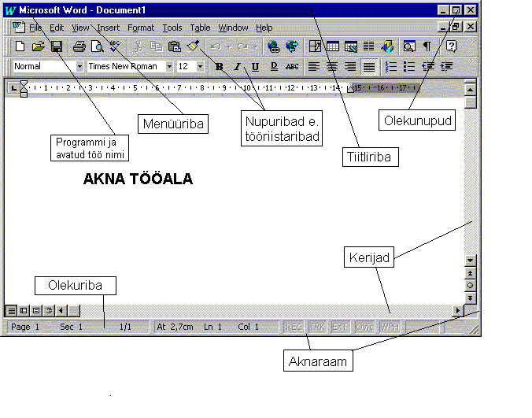Open the Document Map magnifier icon
Viewport: 532px width, 418px height.
[x=409, y=46]
